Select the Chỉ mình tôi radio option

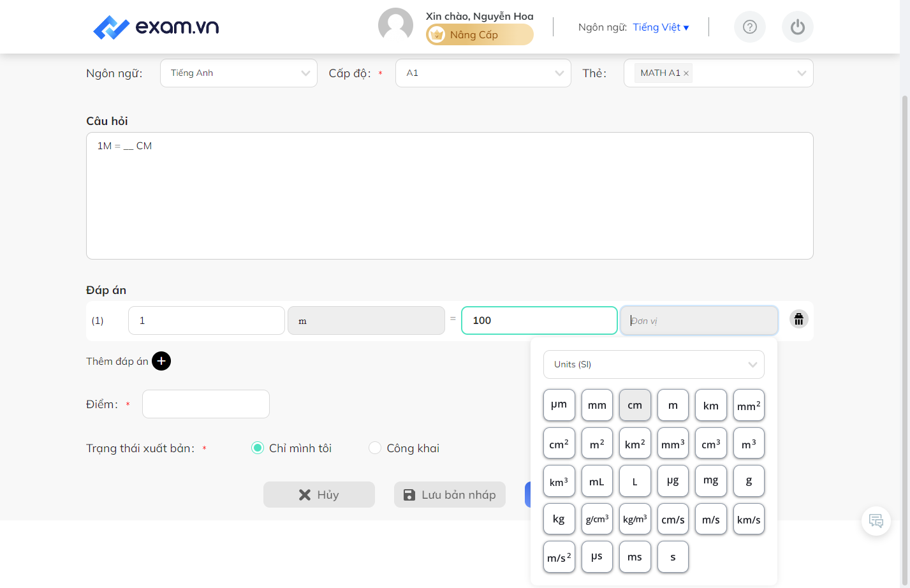click(x=258, y=448)
